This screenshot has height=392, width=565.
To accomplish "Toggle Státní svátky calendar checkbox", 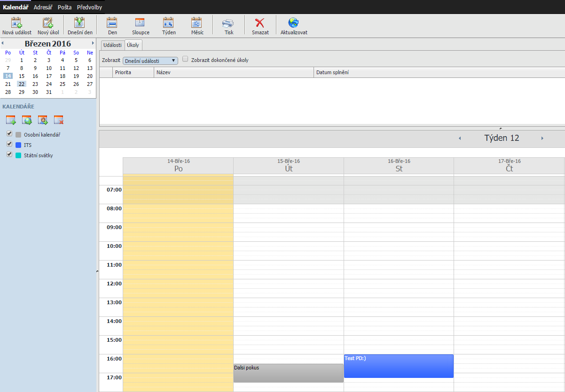I will pyautogui.click(x=9, y=154).
